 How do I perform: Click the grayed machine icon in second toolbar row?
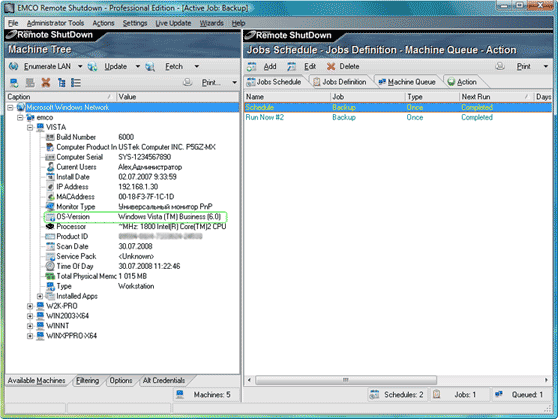[x=30, y=83]
